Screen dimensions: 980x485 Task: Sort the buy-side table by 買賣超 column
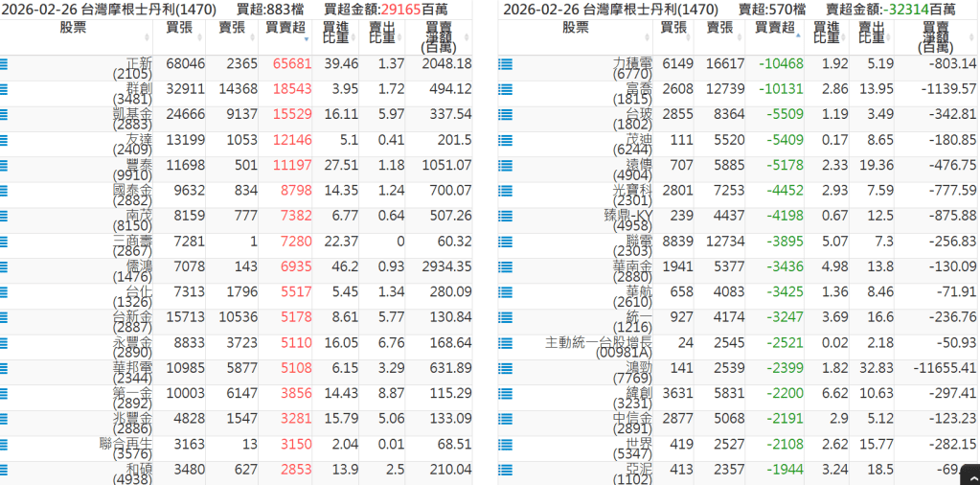click(x=285, y=28)
